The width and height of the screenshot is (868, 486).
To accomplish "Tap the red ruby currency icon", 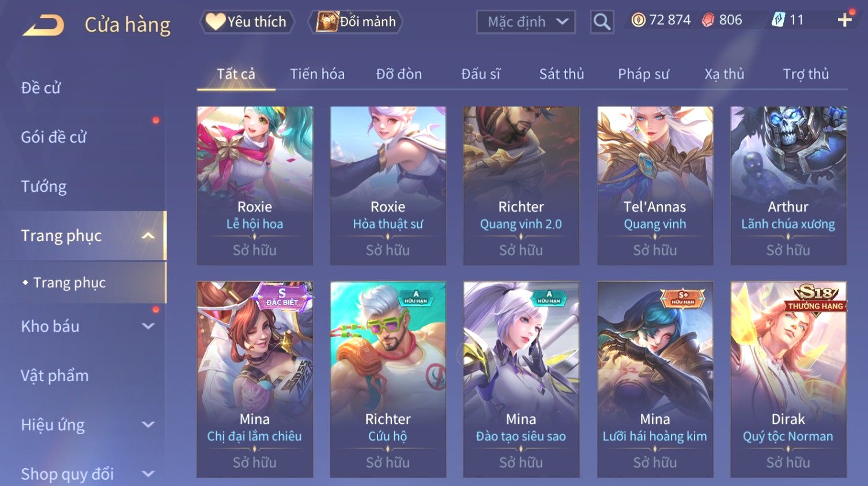I will pyautogui.click(x=708, y=20).
